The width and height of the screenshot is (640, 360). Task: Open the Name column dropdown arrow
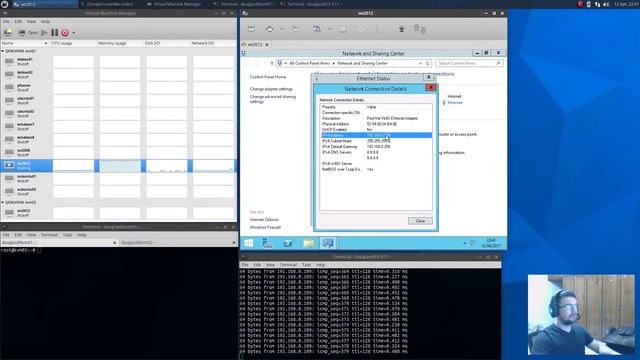pyautogui.click(x=46, y=43)
